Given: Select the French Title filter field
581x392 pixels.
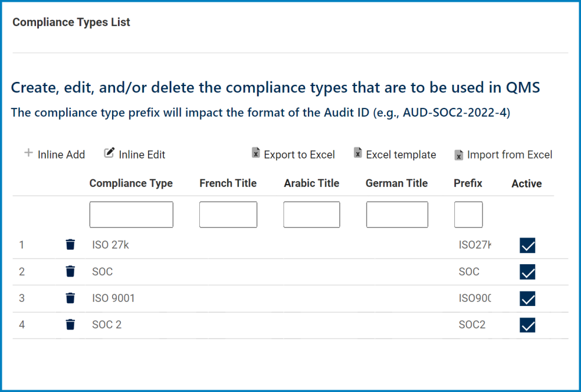Looking at the screenshot, I should click(x=228, y=214).
